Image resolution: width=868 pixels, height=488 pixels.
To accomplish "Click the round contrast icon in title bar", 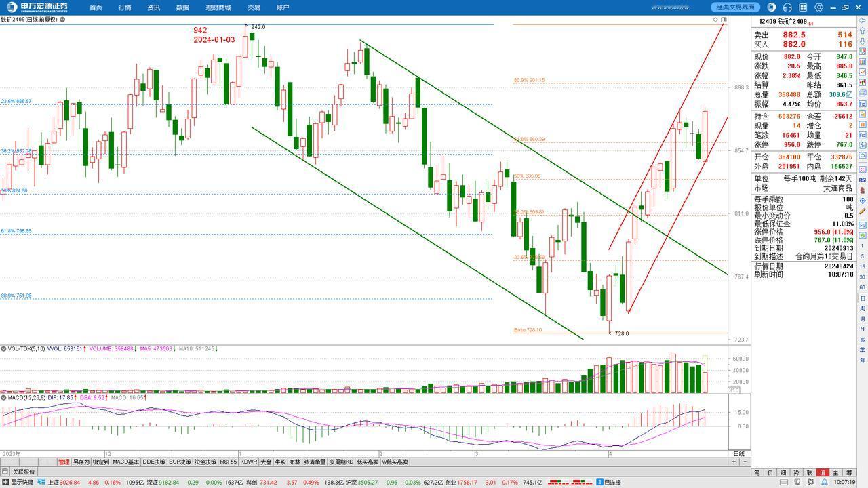I will 771,7.
